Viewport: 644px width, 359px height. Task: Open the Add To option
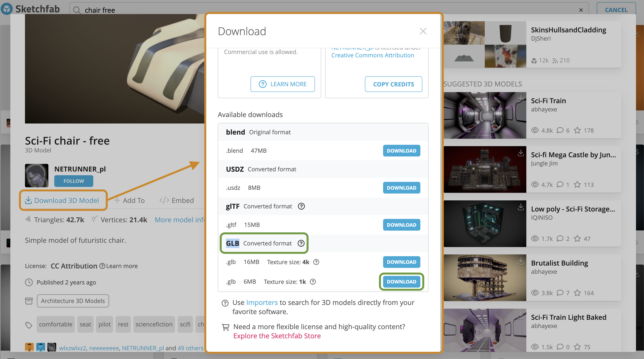point(129,200)
